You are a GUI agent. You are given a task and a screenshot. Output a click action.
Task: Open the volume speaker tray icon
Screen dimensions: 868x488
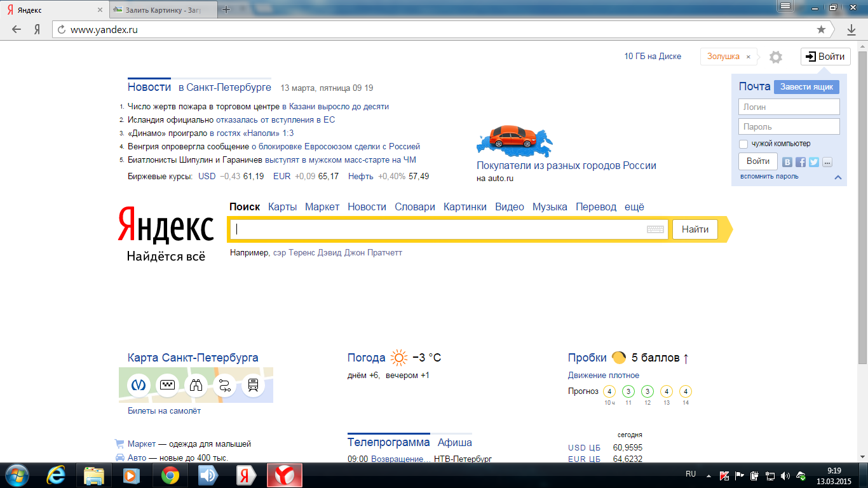[785, 475]
